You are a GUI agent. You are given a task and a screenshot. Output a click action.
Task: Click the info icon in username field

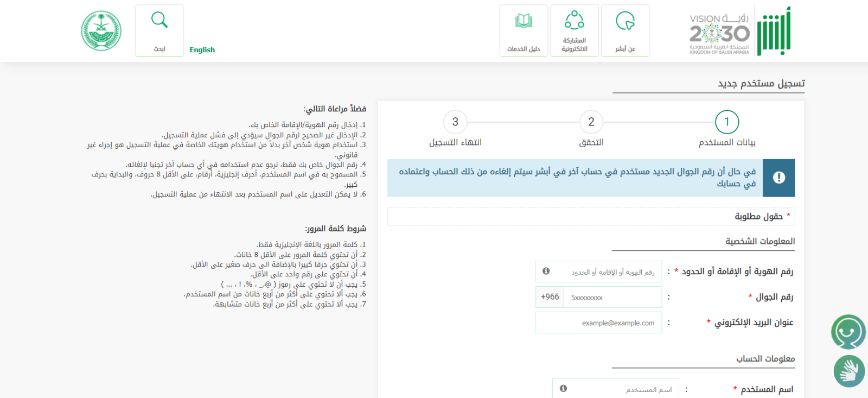point(564,388)
